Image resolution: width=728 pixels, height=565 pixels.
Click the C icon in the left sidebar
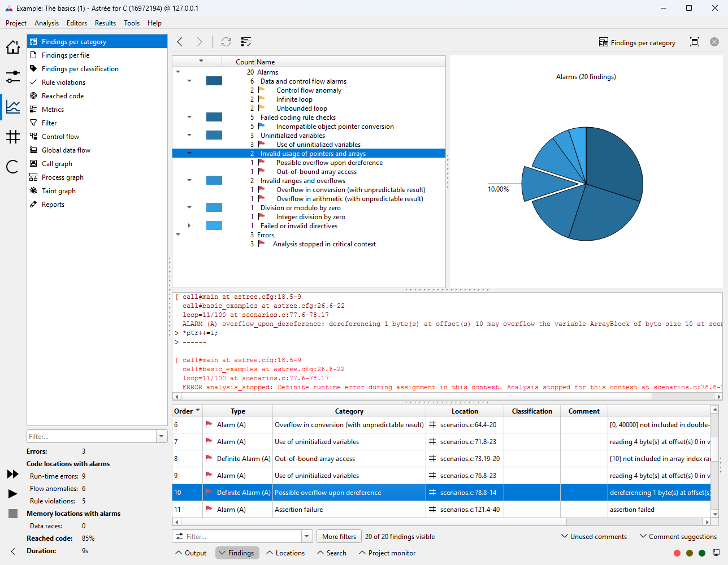tap(12, 163)
